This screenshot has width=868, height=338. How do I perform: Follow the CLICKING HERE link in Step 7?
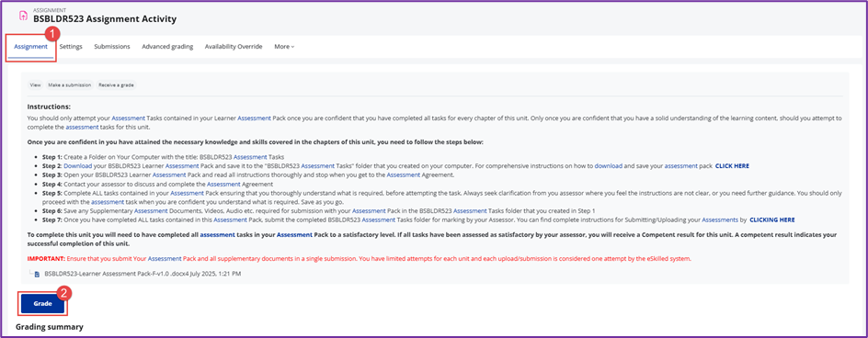click(x=772, y=220)
